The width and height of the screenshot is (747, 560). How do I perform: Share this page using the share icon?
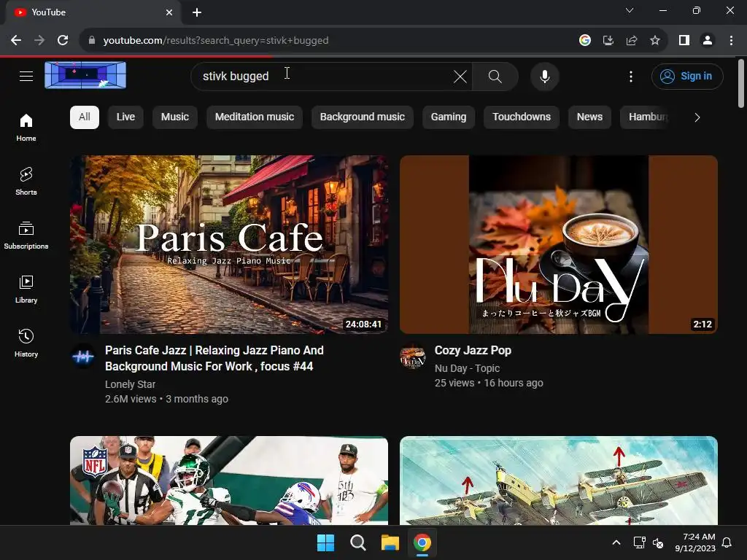click(x=632, y=40)
